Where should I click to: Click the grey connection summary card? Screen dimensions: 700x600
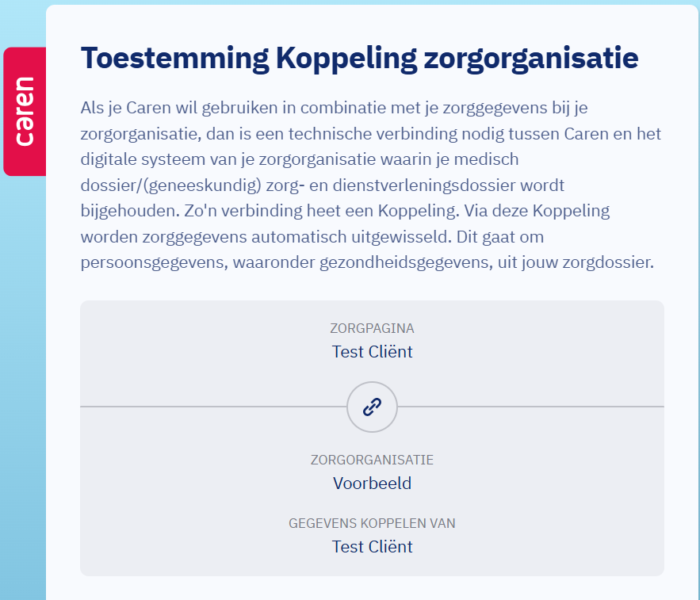coord(372,438)
